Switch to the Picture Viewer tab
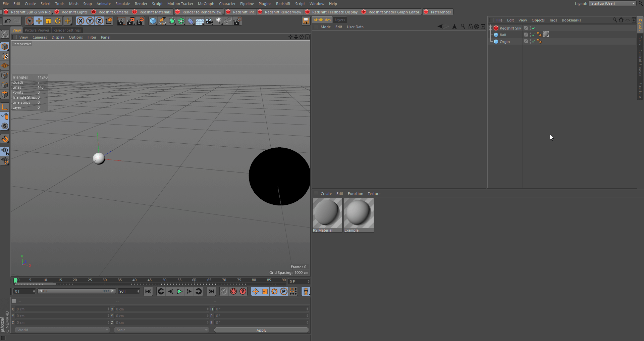 tap(37, 30)
